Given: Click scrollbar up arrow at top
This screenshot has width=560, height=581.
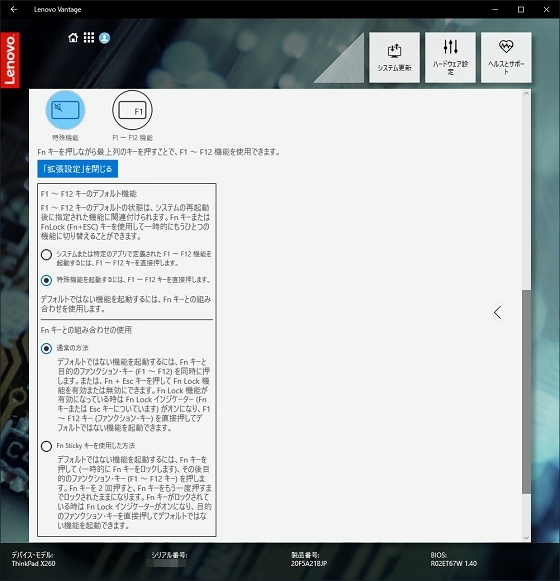Looking at the screenshot, I should point(526,94).
